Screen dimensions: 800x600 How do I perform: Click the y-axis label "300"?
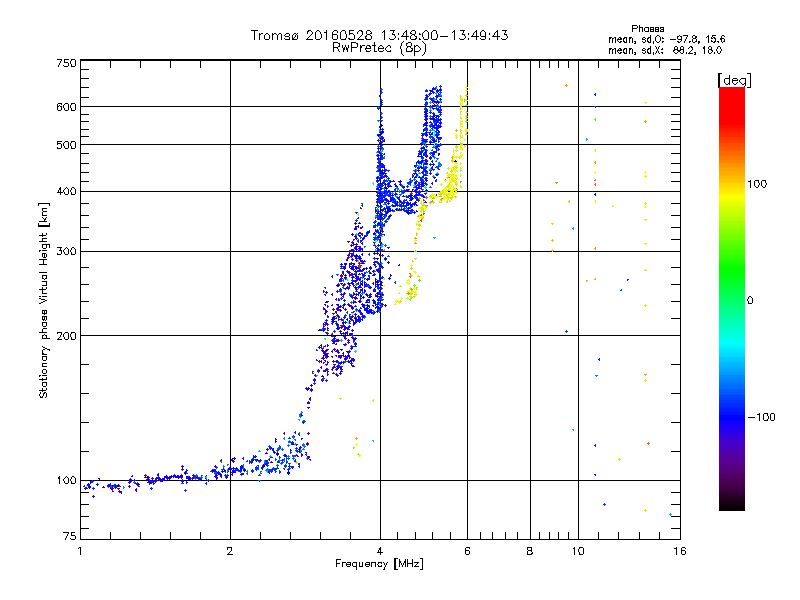[x=66, y=251]
